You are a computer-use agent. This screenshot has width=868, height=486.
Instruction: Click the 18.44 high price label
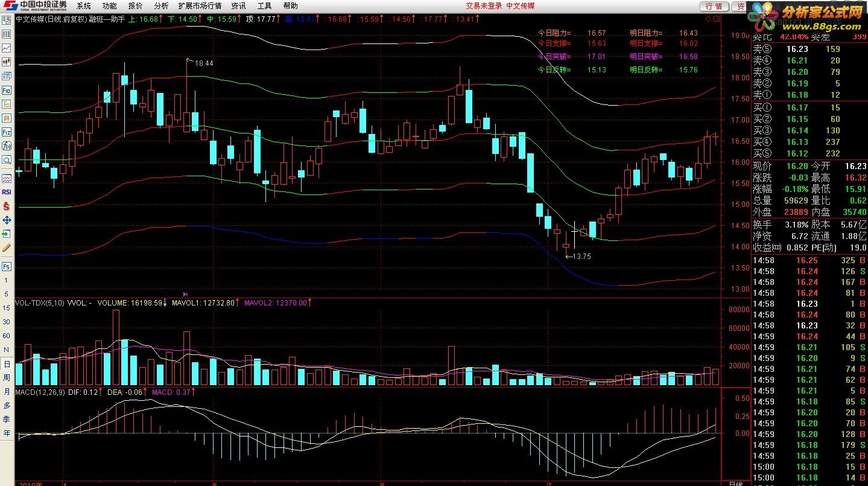[x=204, y=63]
